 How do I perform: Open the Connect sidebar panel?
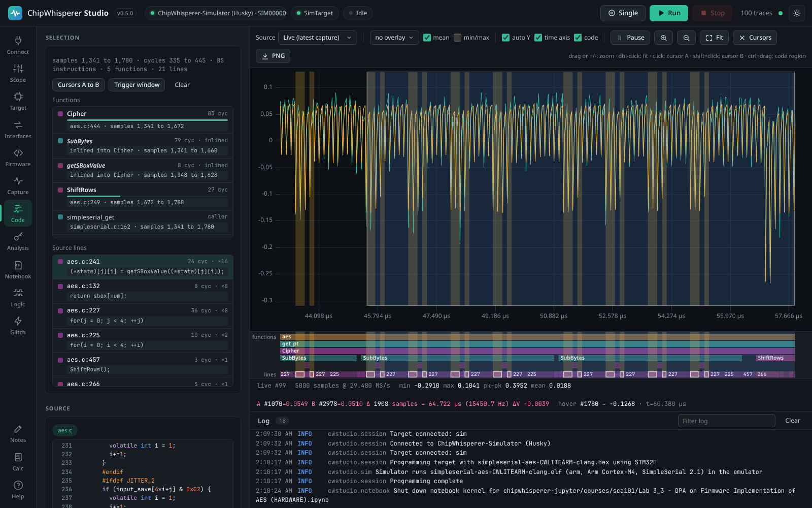click(x=18, y=45)
